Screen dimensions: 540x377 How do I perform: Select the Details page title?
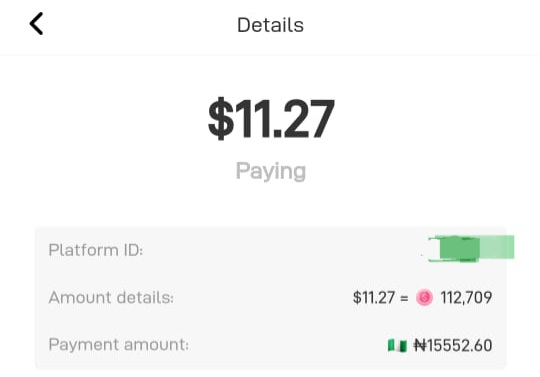pos(270,25)
